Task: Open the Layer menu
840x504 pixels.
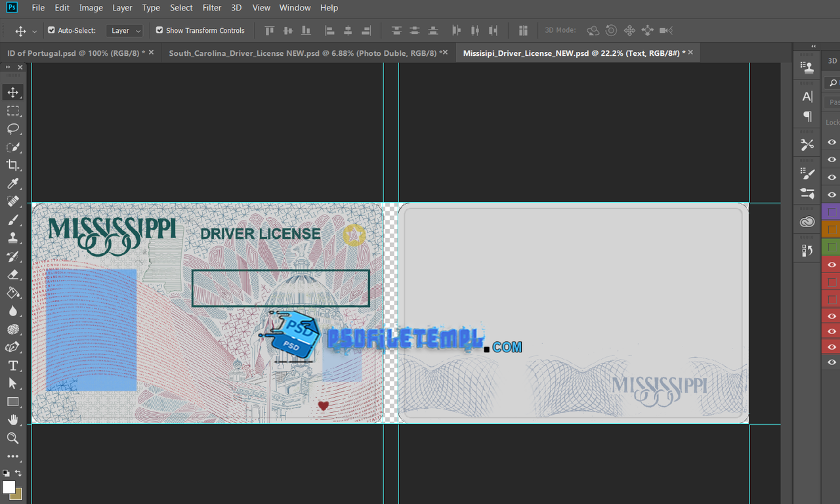Action: pyautogui.click(x=122, y=8)
